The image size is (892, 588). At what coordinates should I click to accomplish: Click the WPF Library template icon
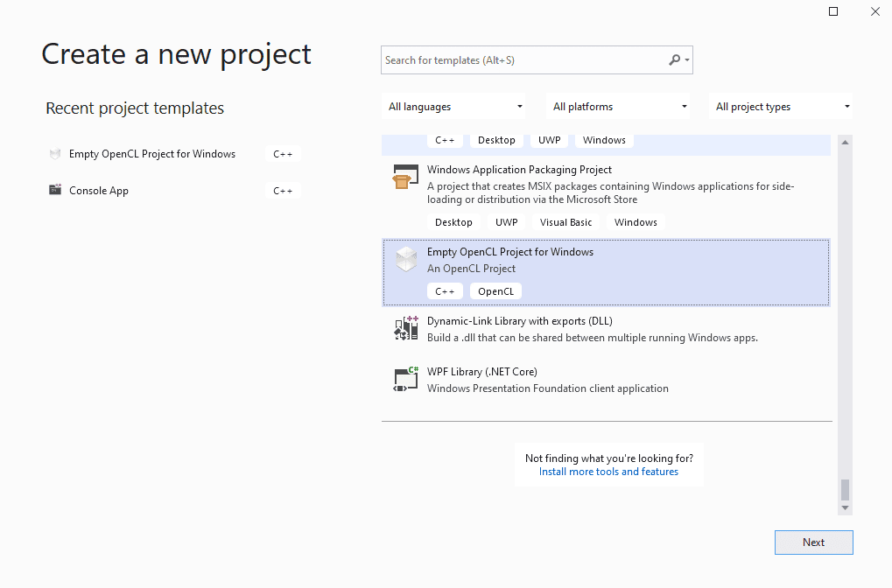tap(405, 379)
